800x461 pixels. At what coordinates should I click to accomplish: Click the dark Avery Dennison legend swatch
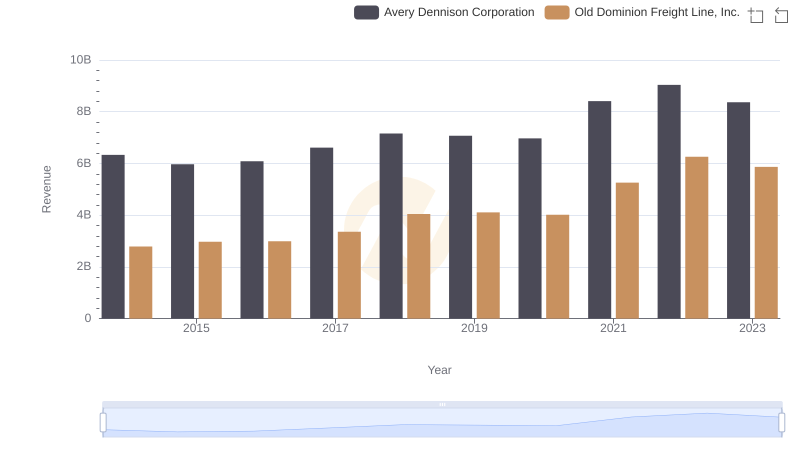tap(366, 12)
